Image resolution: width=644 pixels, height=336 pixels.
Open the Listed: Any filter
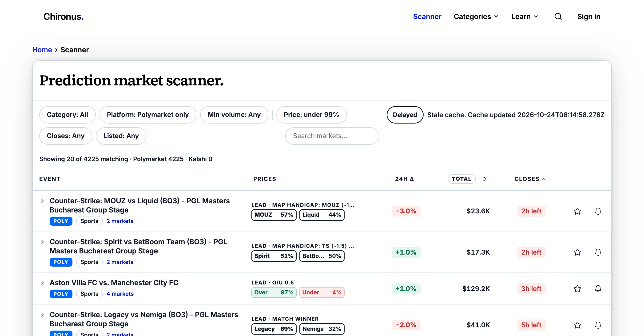pos(121,136)
